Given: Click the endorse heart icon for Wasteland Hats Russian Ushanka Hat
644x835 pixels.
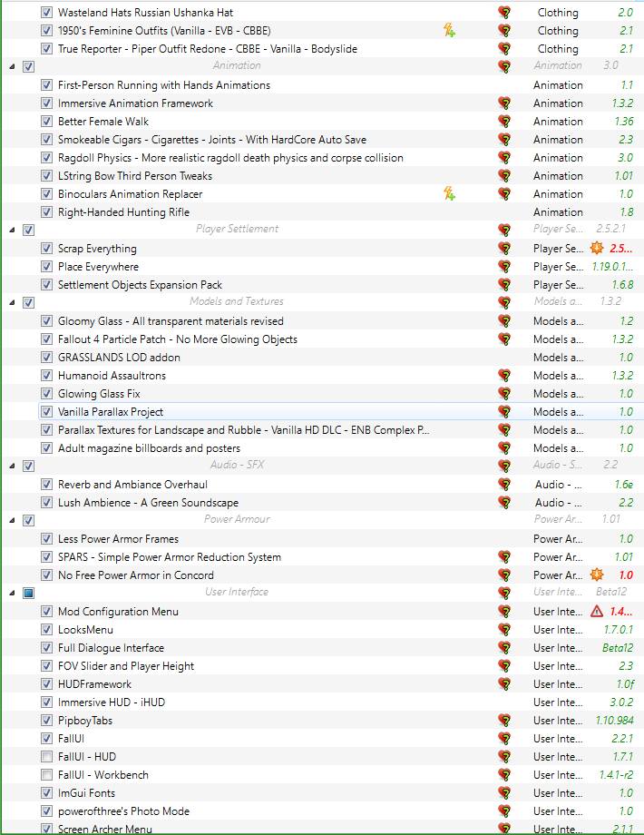Looking at the screenshot, I should 504,12.
